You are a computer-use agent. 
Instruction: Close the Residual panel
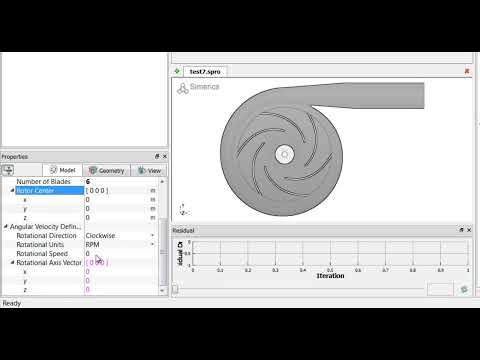(x=469, y=230)
